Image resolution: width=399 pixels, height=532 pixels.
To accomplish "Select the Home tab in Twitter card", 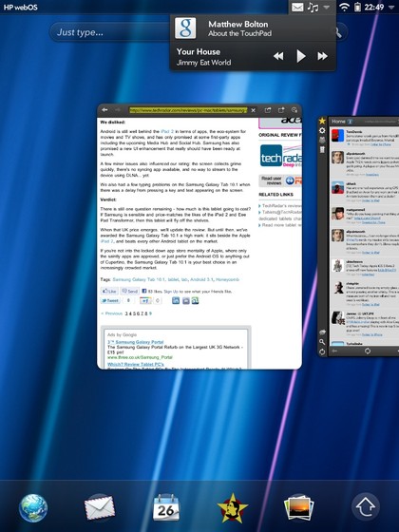I will point(338,122).
